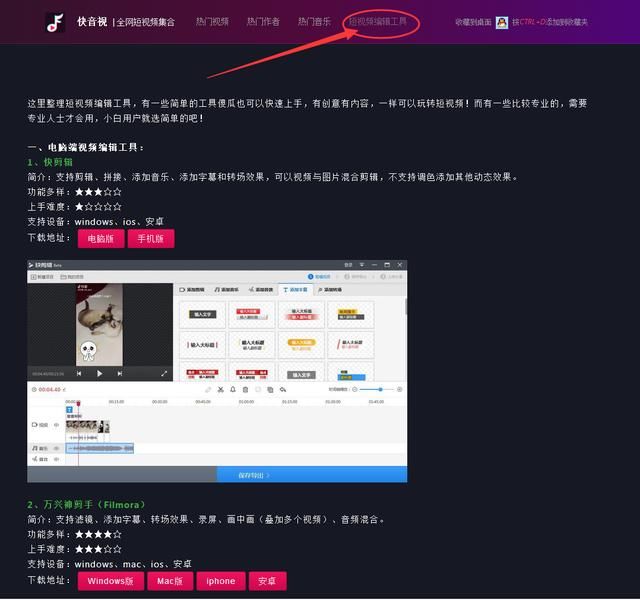Click 新建项目 in the 快剪辑 toolbar
Image resolution: width=640 pixels, height=600 pixels.
(42, 277)
